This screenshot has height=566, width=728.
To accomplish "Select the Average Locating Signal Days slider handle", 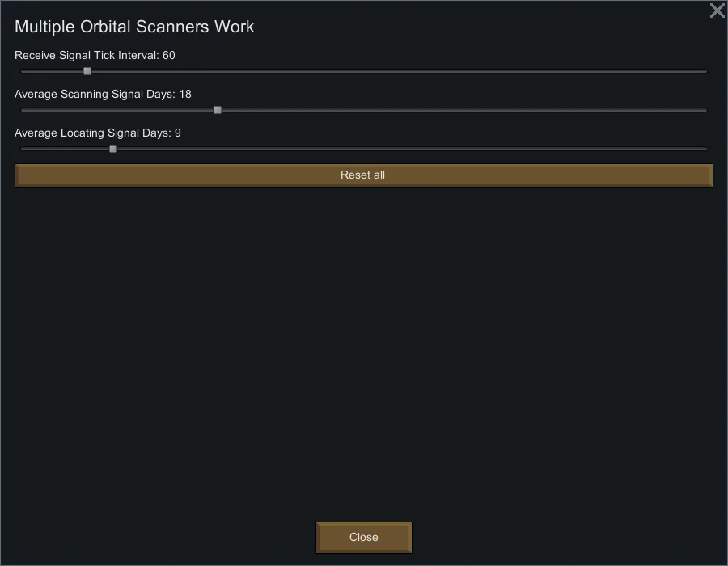I will [113, 149].
